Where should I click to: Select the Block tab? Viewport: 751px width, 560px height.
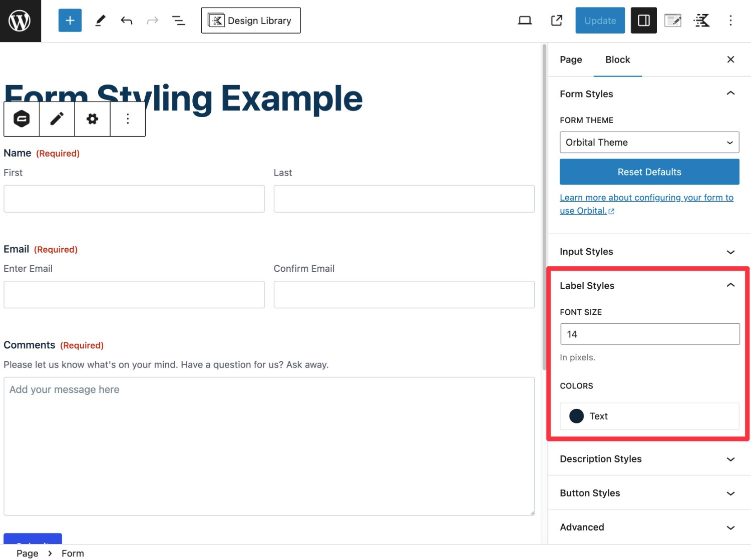click(x=617, y=60)
